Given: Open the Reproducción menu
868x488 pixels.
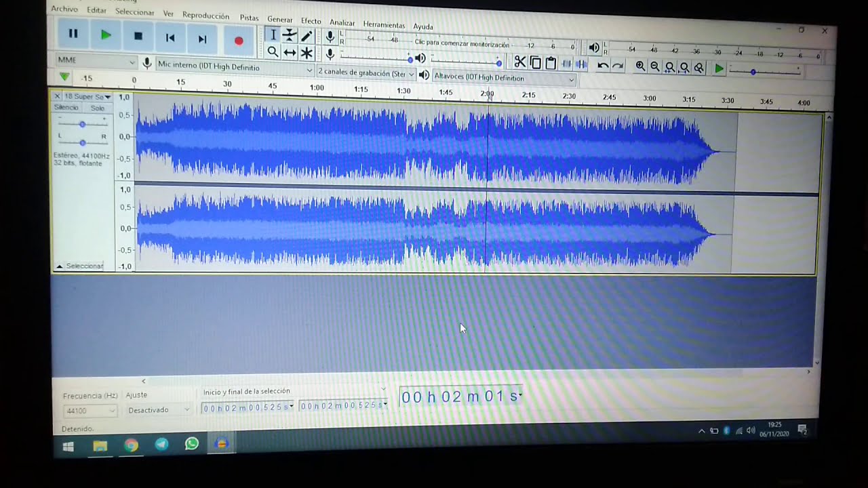Looking at the screenshot, I should click(x=205, y=16).
